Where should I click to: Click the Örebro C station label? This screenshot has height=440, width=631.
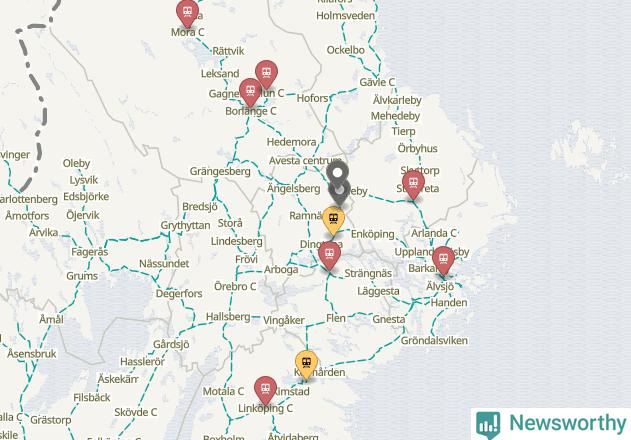pos(235,286)
